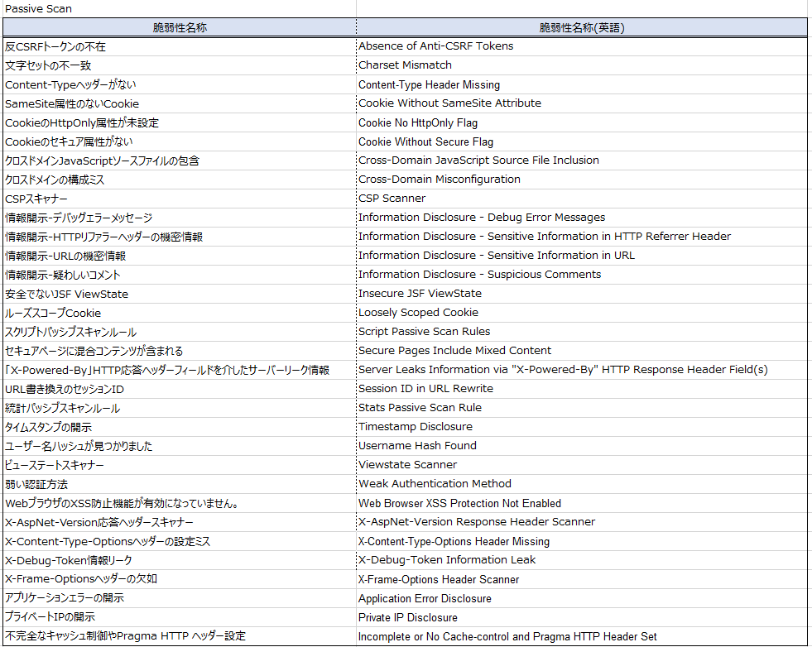812x647 pixels.
Task: Select cell 'Cookie Without SameSite Attribute'
Action: pyautogui.click(x=582, y=103)
